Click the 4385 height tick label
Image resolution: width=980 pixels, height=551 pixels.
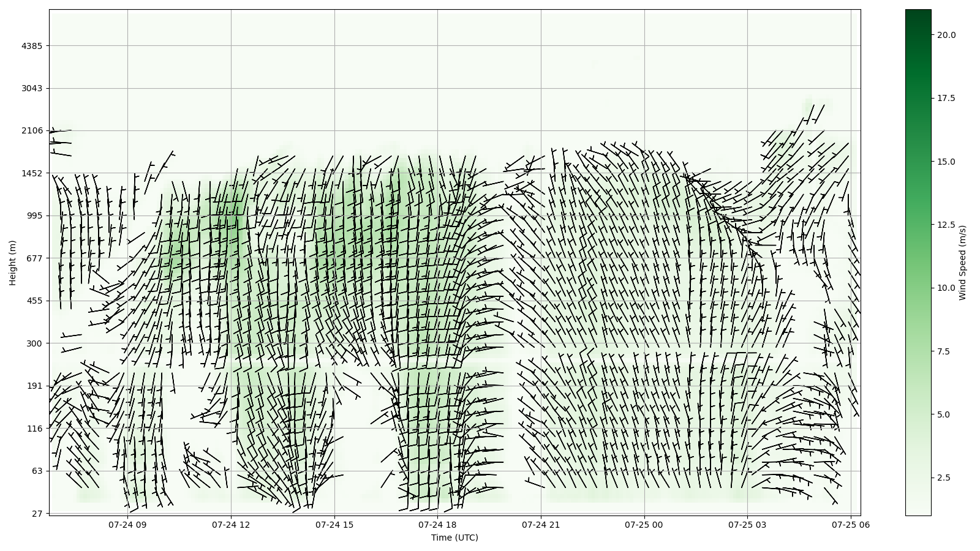pos(32,46)
